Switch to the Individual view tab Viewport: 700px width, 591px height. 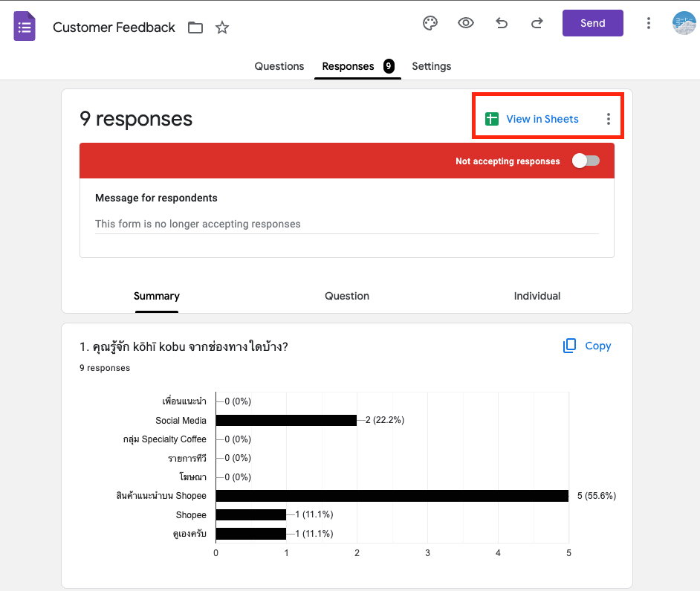pos(537,296)
